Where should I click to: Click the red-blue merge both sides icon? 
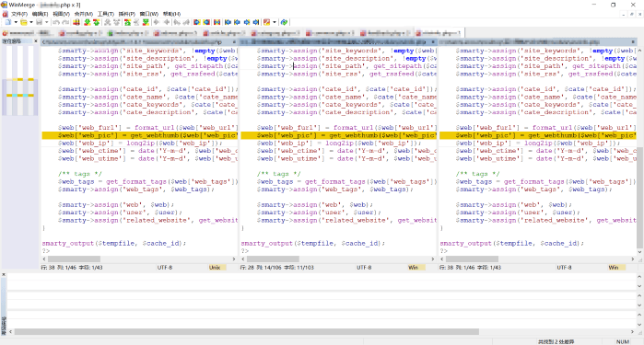point(217,22)
